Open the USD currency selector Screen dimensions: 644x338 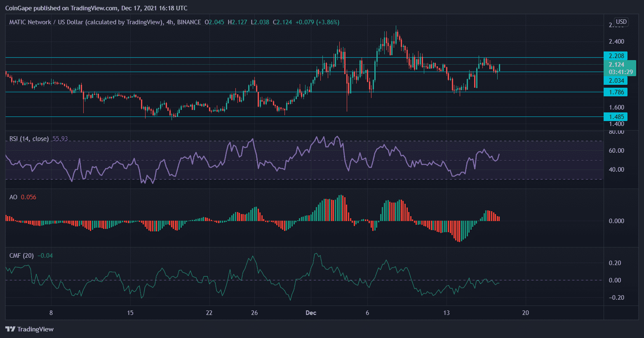click(621, 22)
